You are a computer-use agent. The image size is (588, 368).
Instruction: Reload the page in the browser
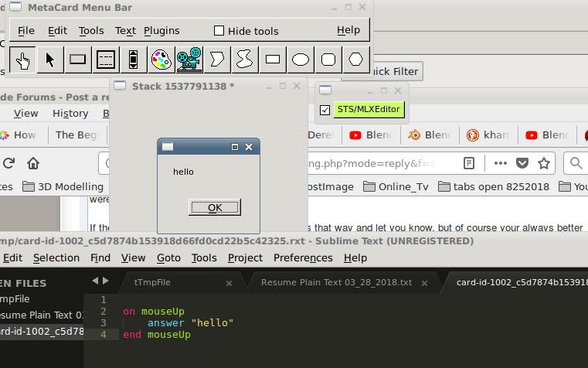9,163
